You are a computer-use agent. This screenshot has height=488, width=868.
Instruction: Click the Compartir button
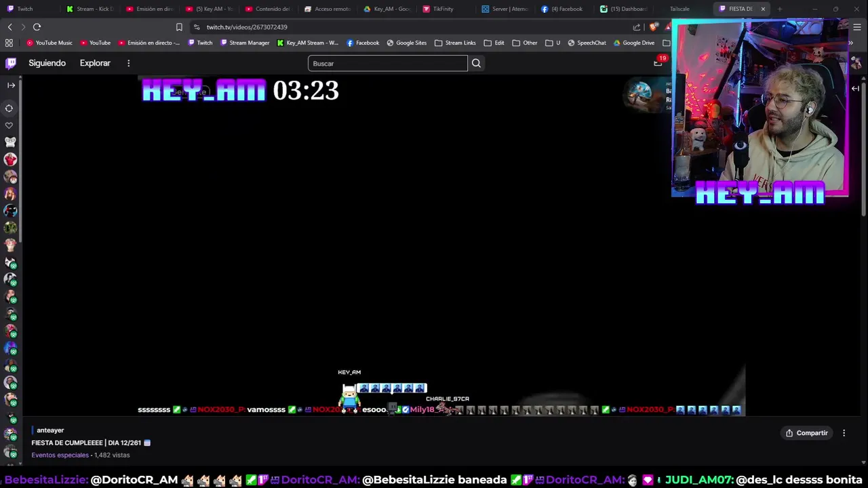807,433
